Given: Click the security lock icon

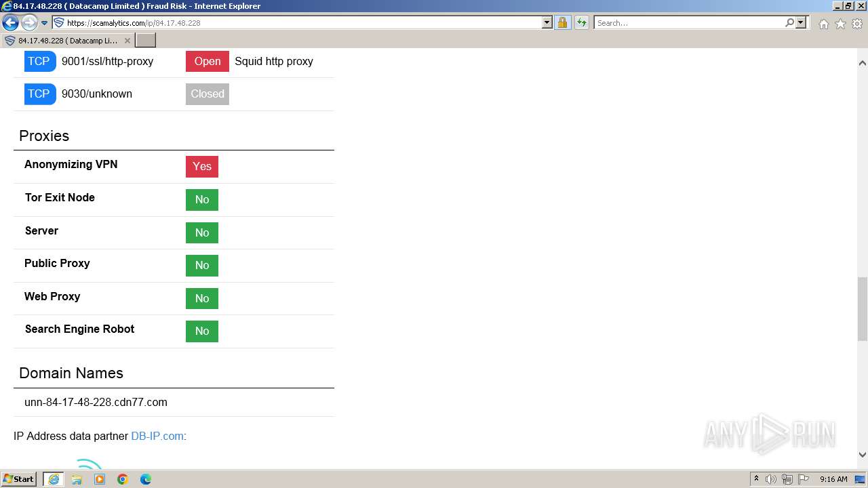Looking at the screenshot, I should pos(562,23).
